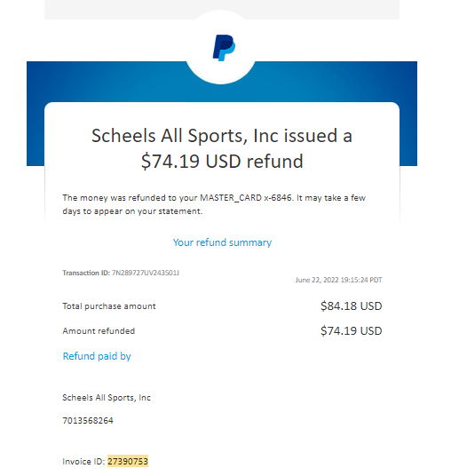Click the 'days to appear on your statement' line
The image size is (451, 476).
click(132, 211)
